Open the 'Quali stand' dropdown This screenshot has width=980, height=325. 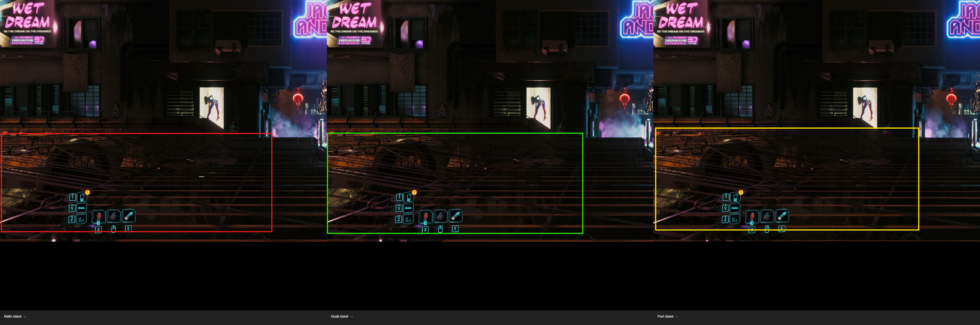(342, 316)
